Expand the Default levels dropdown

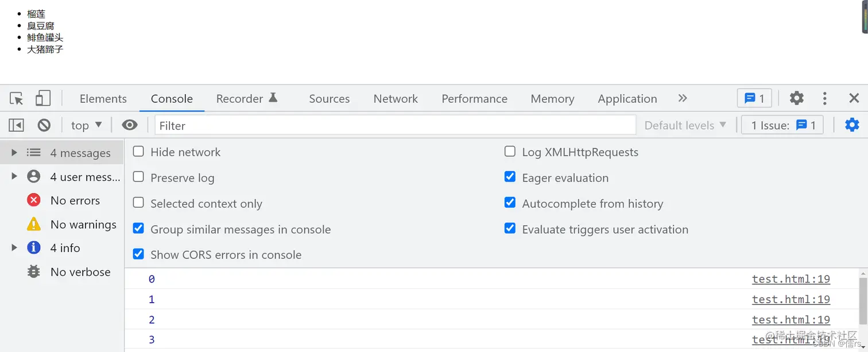pyautogui.click(x=685, y=125)
